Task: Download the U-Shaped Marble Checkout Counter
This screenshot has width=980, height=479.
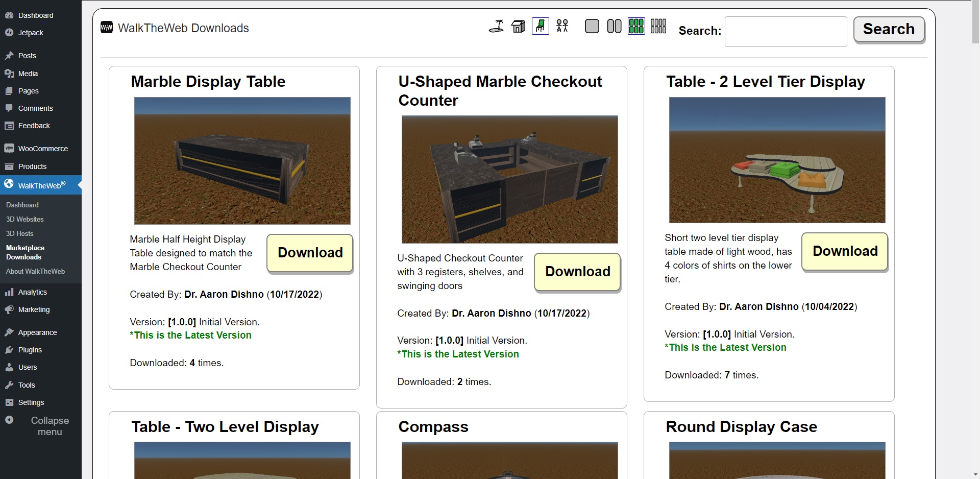Action: coord(577,272)
